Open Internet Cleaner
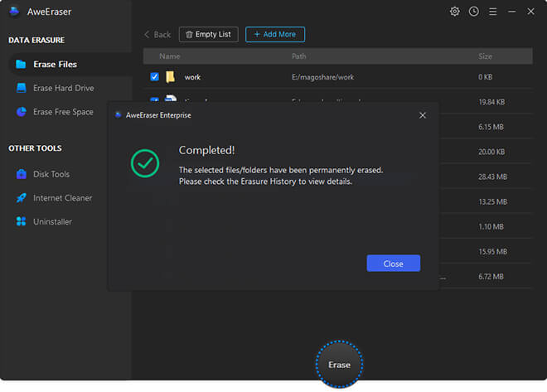This screenshot has width=547, height=392. tap(62, 198)
